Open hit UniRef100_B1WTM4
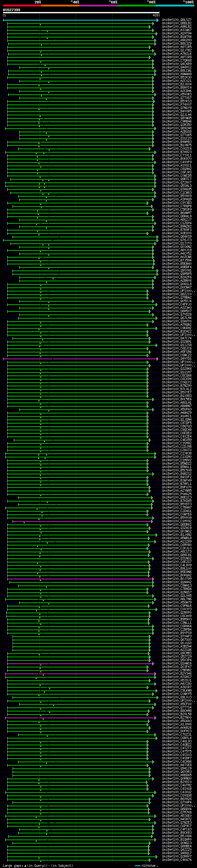The image size is (197, 868). coord(177,37)
